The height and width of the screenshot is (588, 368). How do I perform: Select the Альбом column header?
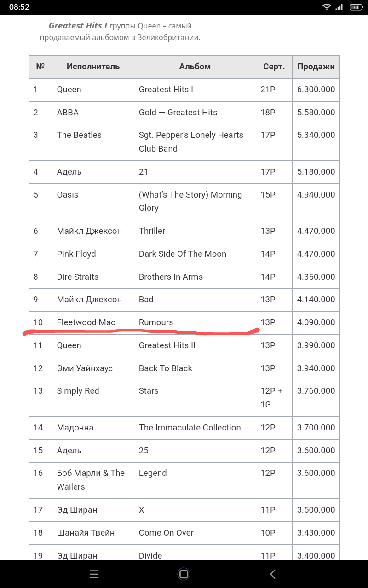(195, 67)
